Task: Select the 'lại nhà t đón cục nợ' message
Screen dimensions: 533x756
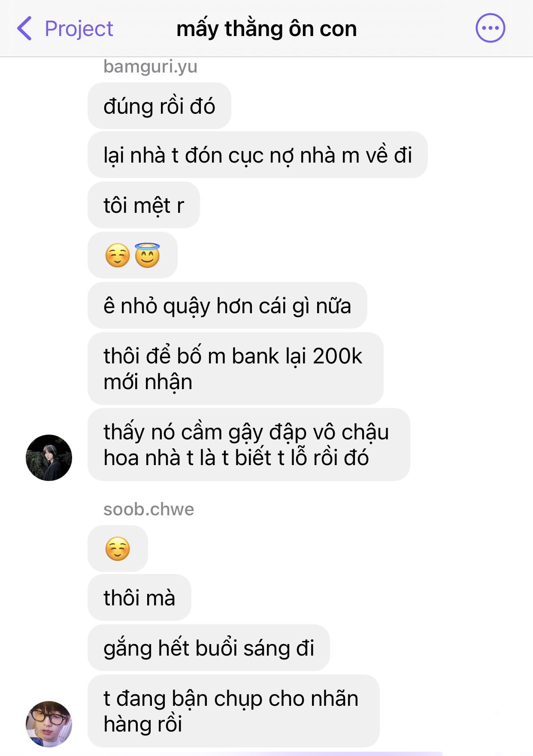Action: tap(257, 155)
